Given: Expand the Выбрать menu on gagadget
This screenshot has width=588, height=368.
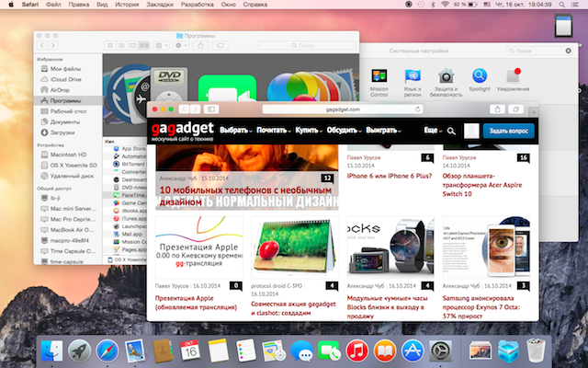Looking at the screenshot, I should click(x=236, y=131).
